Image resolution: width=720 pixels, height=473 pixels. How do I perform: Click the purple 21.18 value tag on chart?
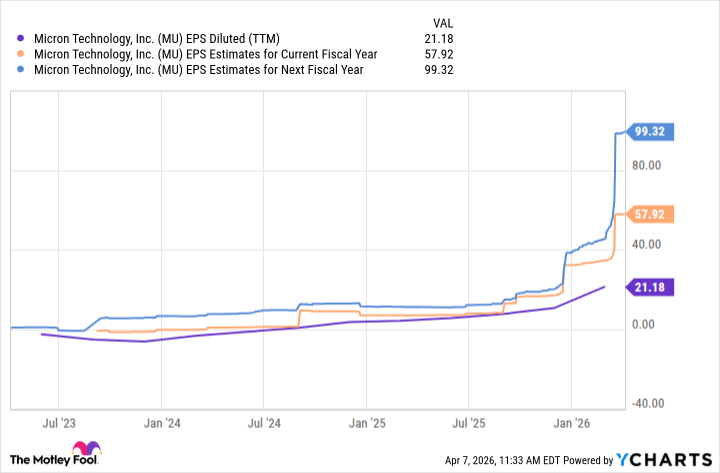pyautogui.click(x=654, y=287)
